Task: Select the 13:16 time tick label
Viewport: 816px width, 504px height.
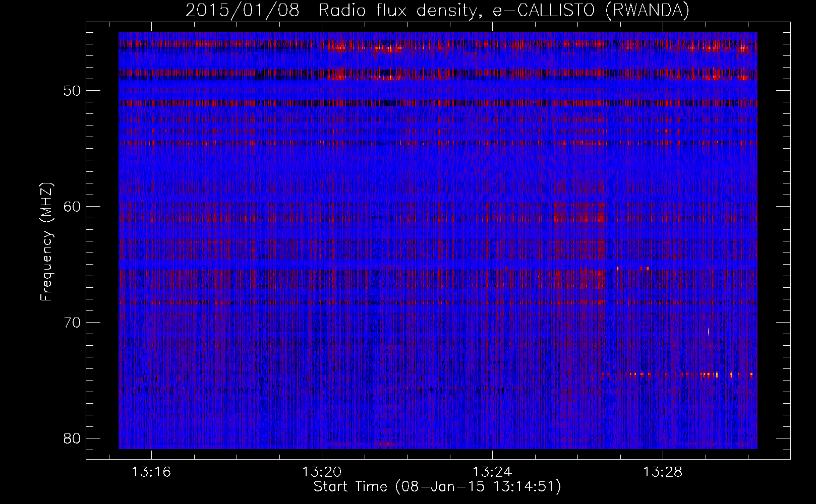Action: [x=151, y=472]
